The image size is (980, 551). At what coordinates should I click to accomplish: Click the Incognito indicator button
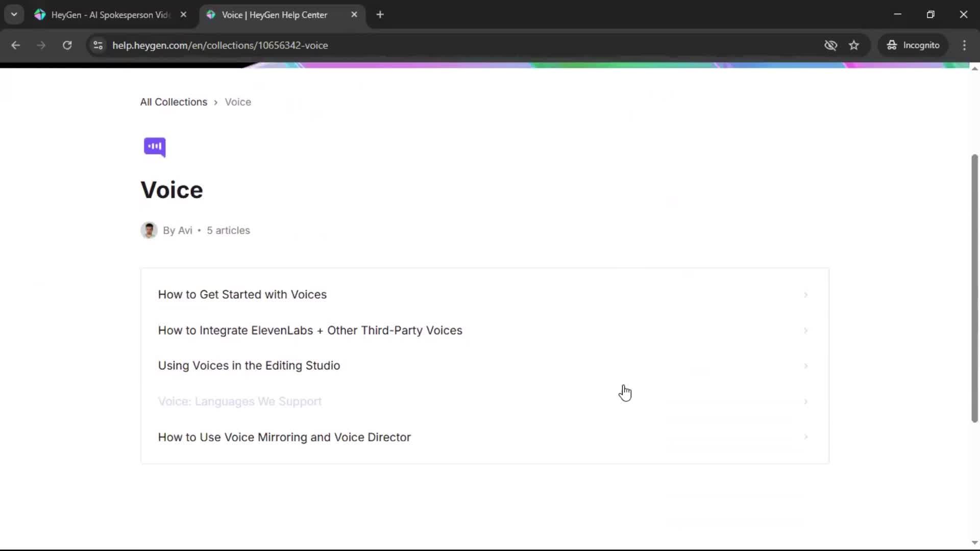pos(913,45)
